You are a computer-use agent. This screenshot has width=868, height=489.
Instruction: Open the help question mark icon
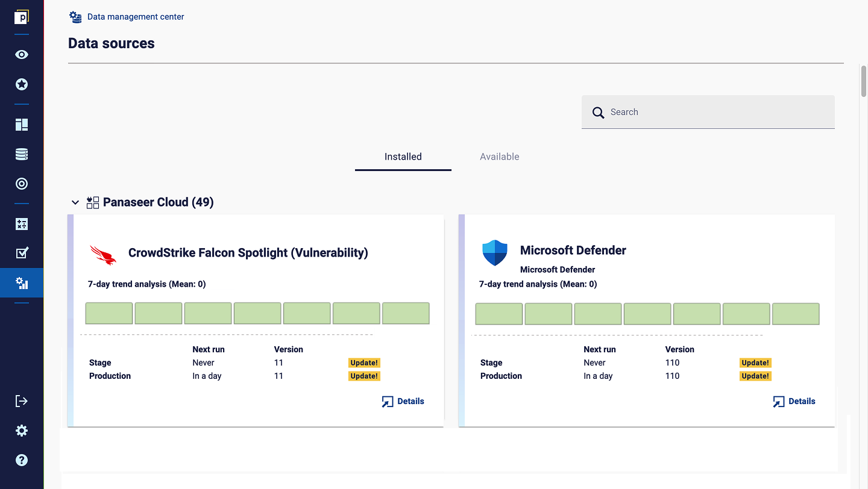coord(22,460)
